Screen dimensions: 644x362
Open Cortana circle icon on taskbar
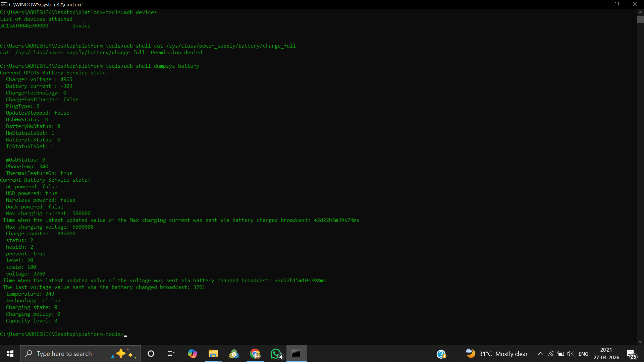[151, 354]
